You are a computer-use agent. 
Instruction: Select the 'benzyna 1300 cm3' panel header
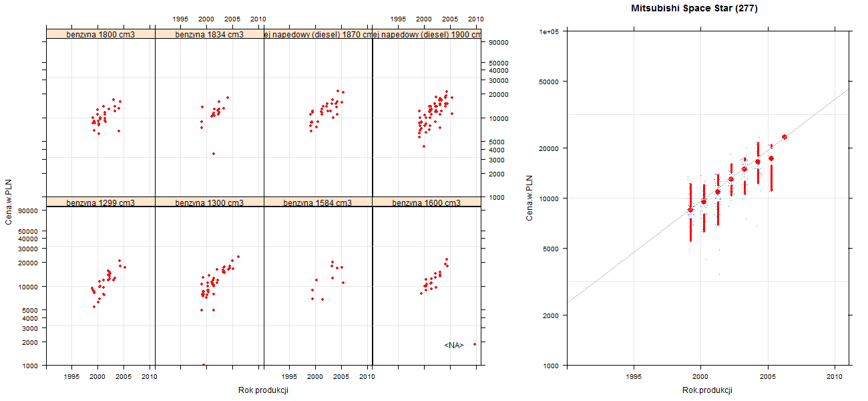(210, 203)
